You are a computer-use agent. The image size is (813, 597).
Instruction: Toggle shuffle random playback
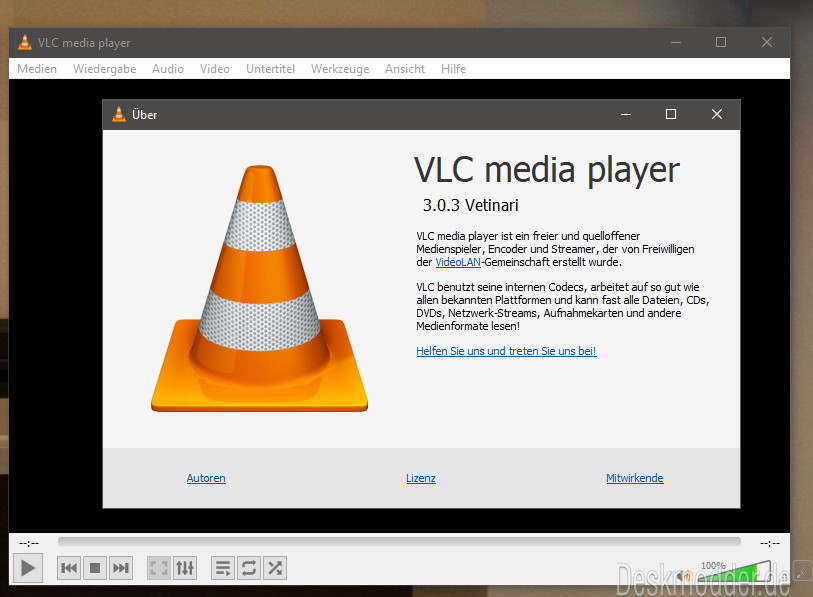pos(275,568)
